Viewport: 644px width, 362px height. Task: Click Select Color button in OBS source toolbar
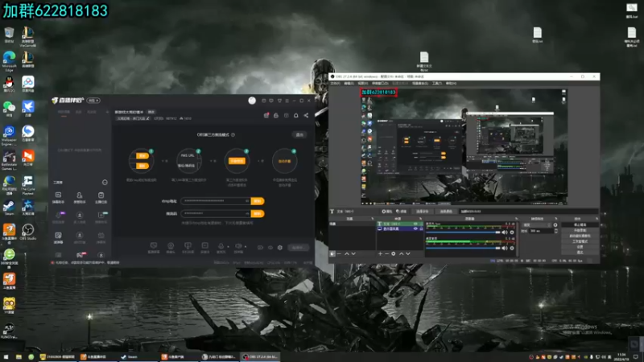click(446, 212)
